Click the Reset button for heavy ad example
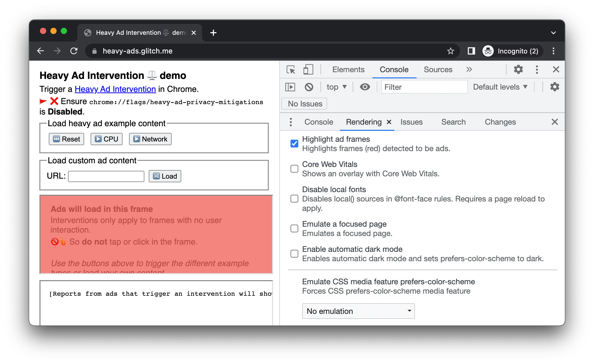Image resolution: width=594 pixels, height=364 pixels. (x=66, y=139)
